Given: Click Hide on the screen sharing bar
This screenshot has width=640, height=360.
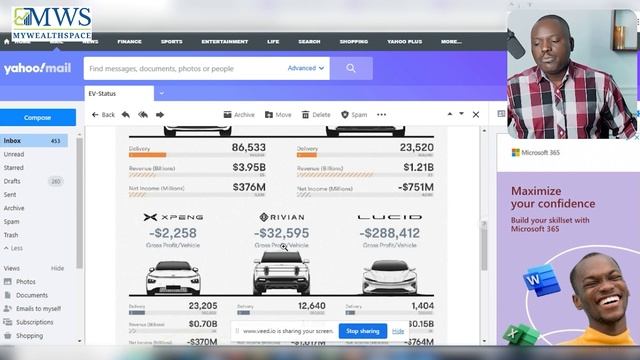Looking at the screenshot, I should [x=398, y=331].
